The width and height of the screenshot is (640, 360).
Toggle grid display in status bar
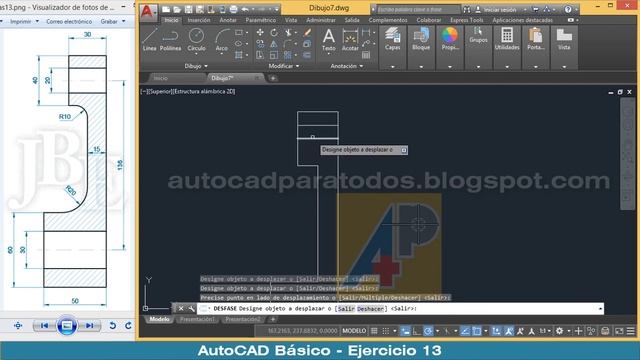click(374, 331)
